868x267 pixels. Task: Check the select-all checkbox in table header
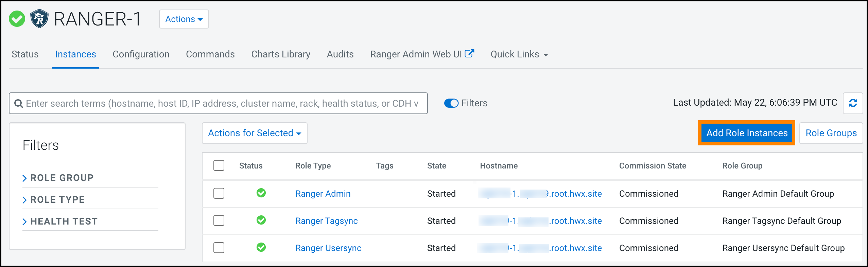tap(219, 166)
